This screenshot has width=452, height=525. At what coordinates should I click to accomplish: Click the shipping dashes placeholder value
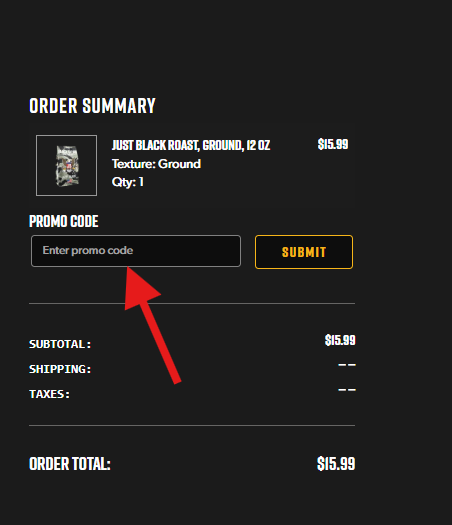[x=347, y=365]
